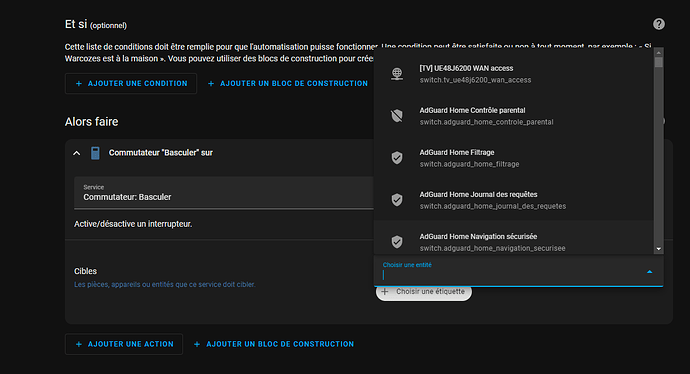The height and width of the screenshot is (374, 690).
Task: Click the entity list scrollbar down arrow
Action: pos(658,249)
